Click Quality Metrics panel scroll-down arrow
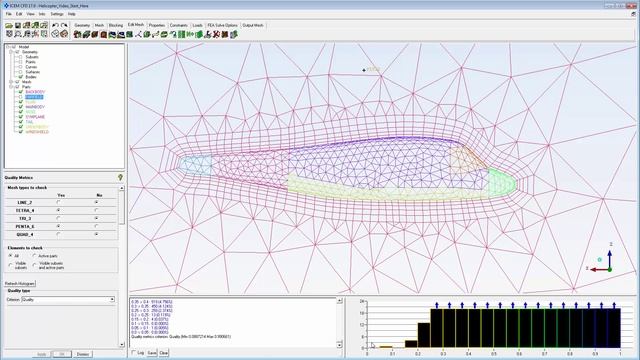Image resolution: width=640 pixels, height=360 pixels. tap(122, 344)
